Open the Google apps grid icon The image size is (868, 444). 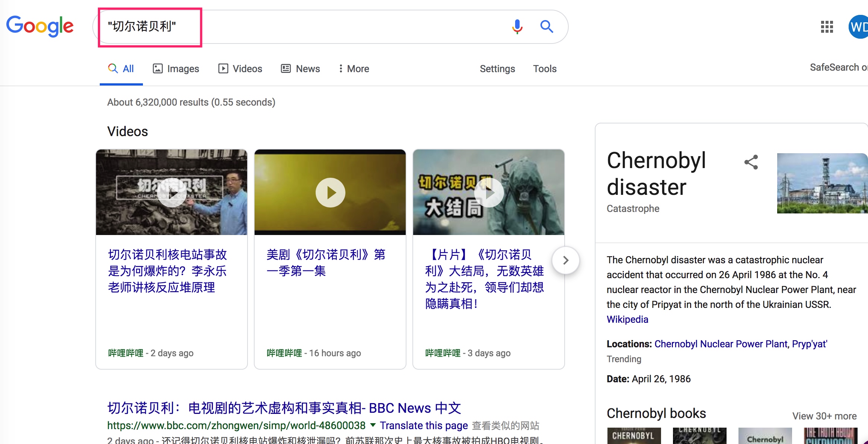[827, 26]
